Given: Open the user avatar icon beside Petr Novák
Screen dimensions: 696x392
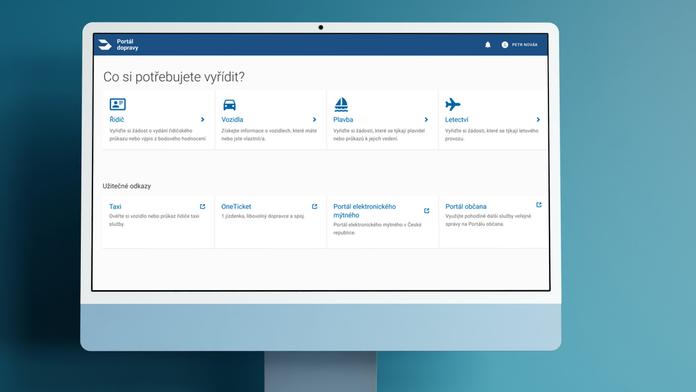Looking at the screenshot, I should click(505, 44).
